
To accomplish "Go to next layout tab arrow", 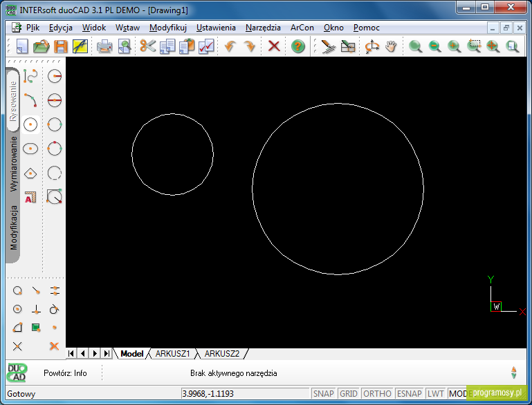I will tap(95, 353).
